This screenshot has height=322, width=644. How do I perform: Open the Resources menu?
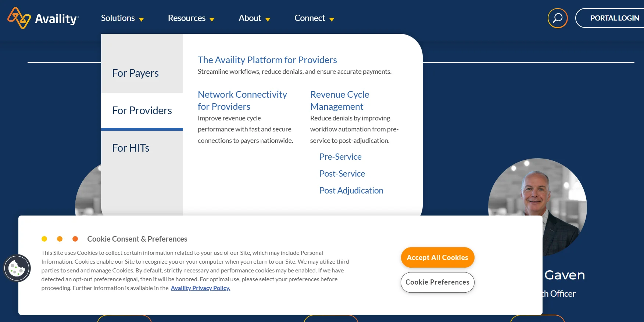point(187,18)
